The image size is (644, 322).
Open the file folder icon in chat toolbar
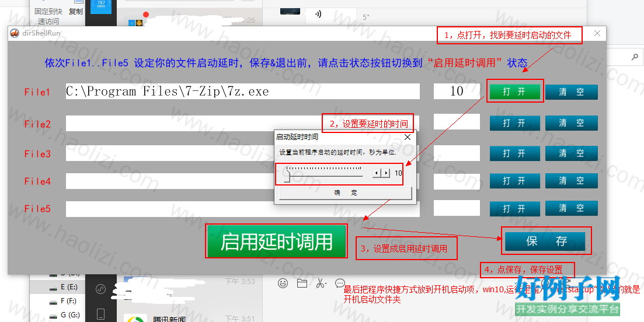(302, 283)
